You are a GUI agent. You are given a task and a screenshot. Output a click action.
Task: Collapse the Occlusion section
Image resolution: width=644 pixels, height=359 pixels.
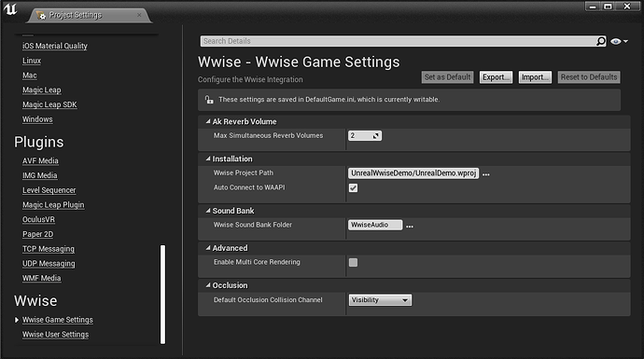pos(208,285)
